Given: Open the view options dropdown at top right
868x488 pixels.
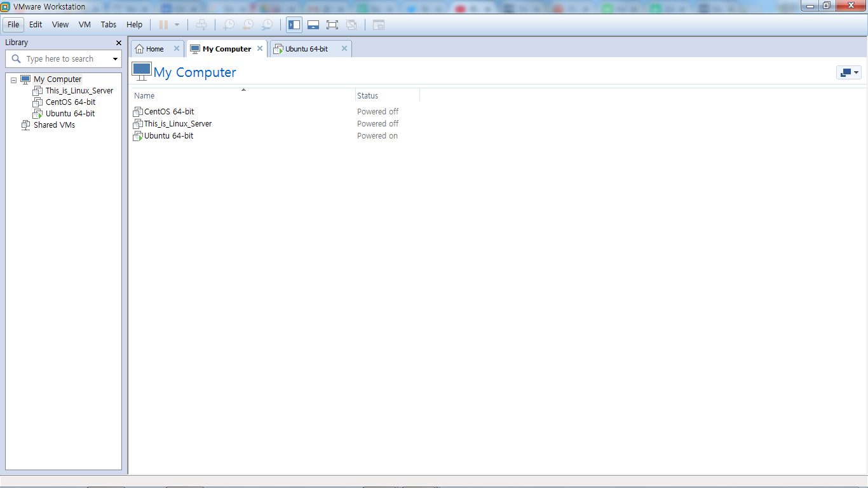Looking at the screenshot, I should tap(849, 72).
